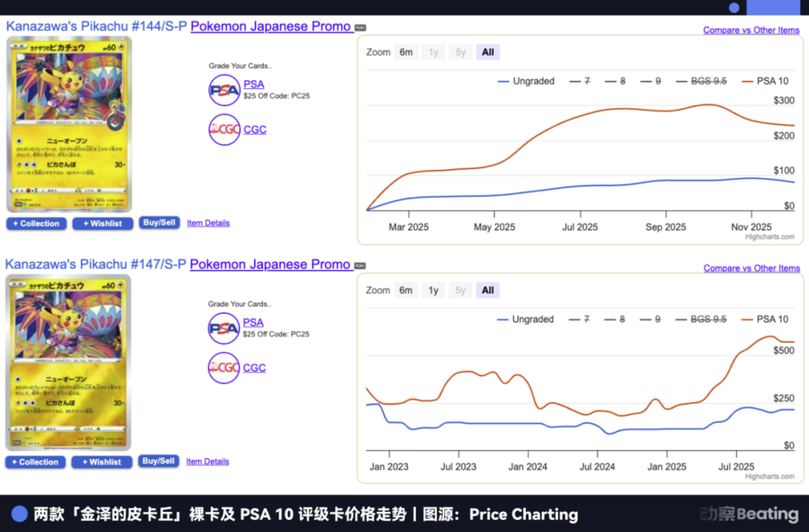Viewport: 809px width, 532px height.
Task: Click the CGC logo icon for card #144
Action: point(224,129)
